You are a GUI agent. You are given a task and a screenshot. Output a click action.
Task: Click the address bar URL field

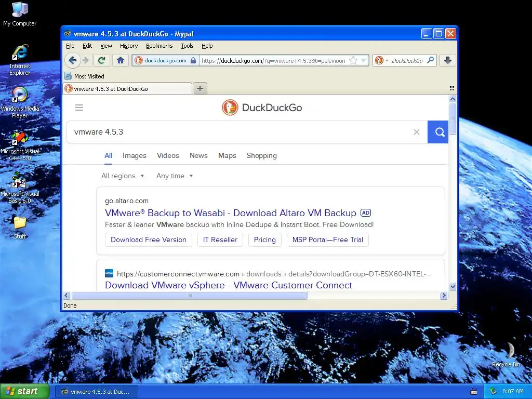pyautogui.click(x=273, y=60)
